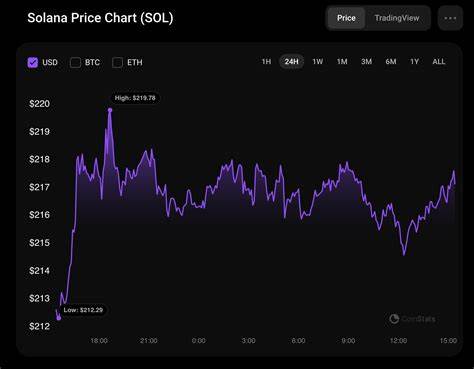The height and width of the screenshot is (369, 474).
Task: Click the 9:00 time axis label
Action: (348, 341)
